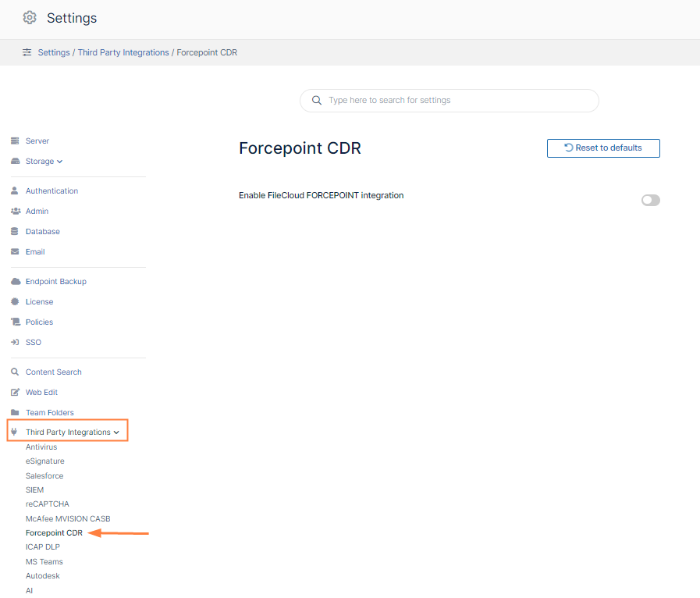This screenshot has width=700, height=598.
Task: Click the Settings gear icon in the header
Action: [30, 17]
